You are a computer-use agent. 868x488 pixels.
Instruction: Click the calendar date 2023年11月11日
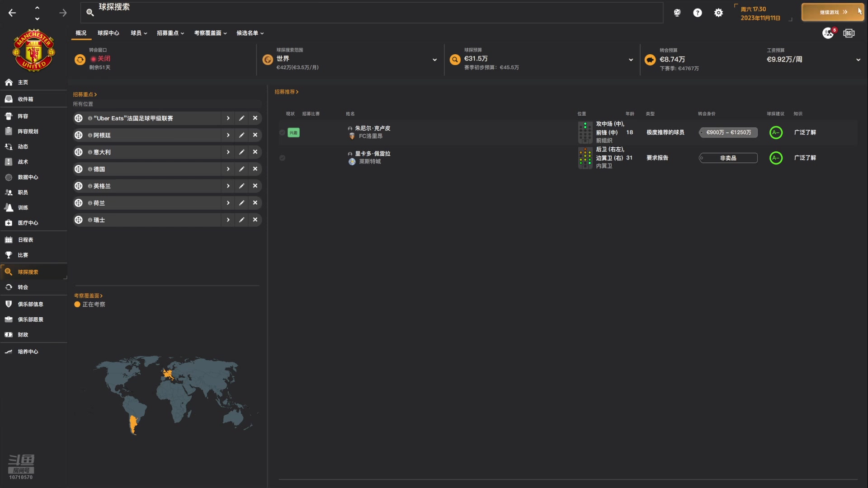(760, 18)
